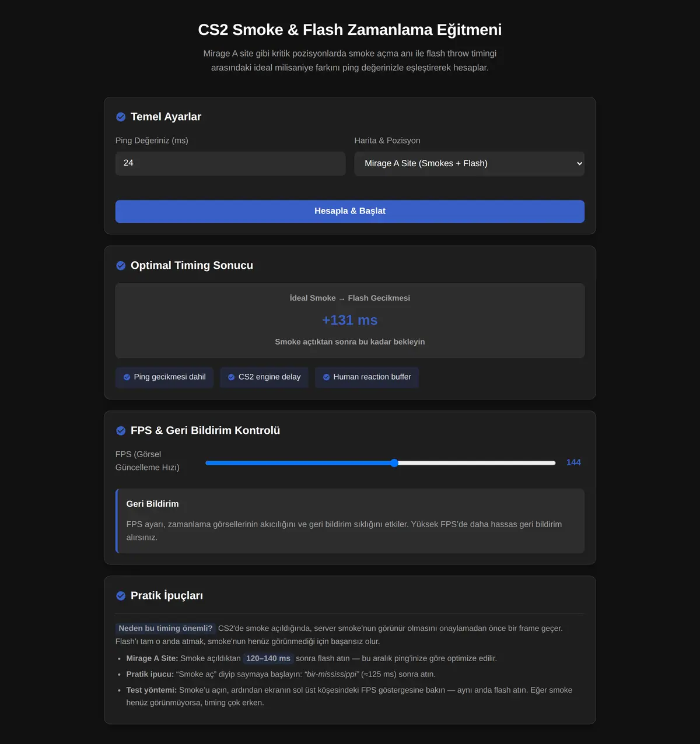700x744 pixels.
Task: Click the Test yöntemi: bold label
Action: (x=152, y=690)
